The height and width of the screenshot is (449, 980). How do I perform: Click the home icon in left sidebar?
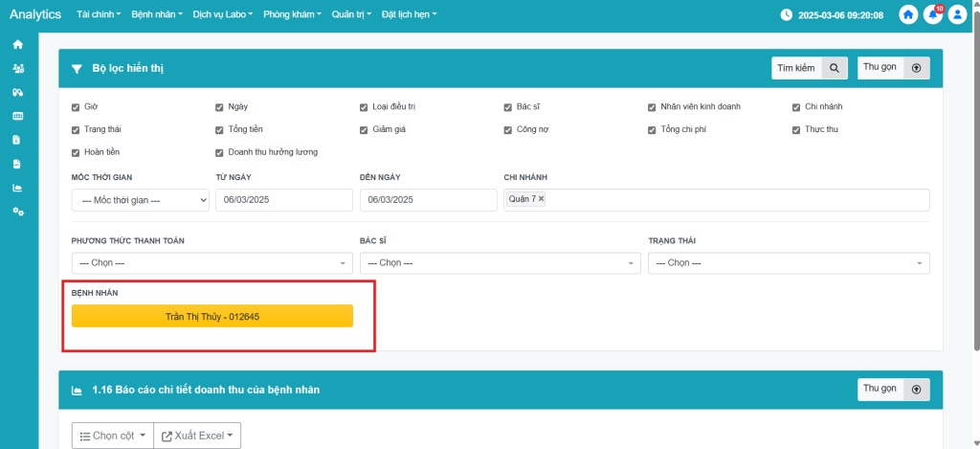(x=17, y=45)
